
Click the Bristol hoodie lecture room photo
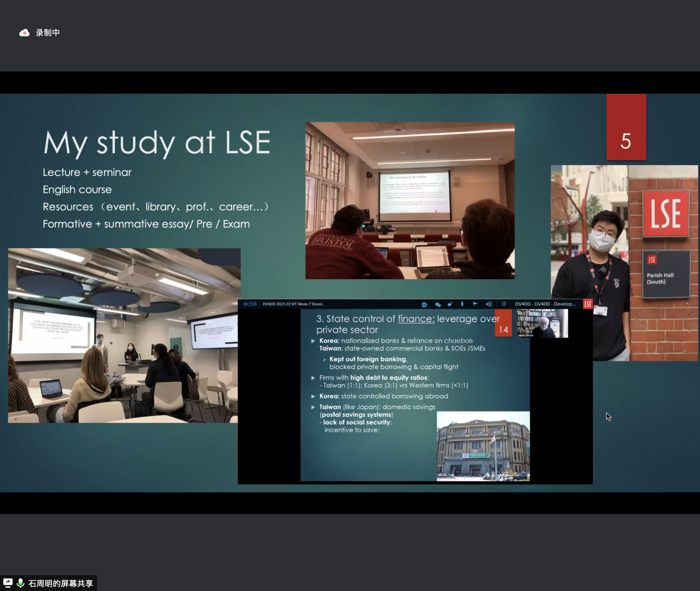(410, 200)
